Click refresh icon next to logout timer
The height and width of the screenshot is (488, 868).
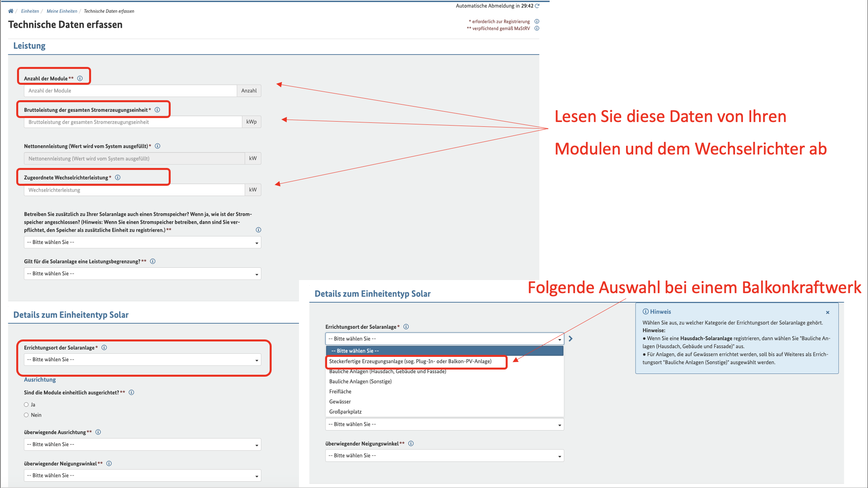(x=537, y=6)
